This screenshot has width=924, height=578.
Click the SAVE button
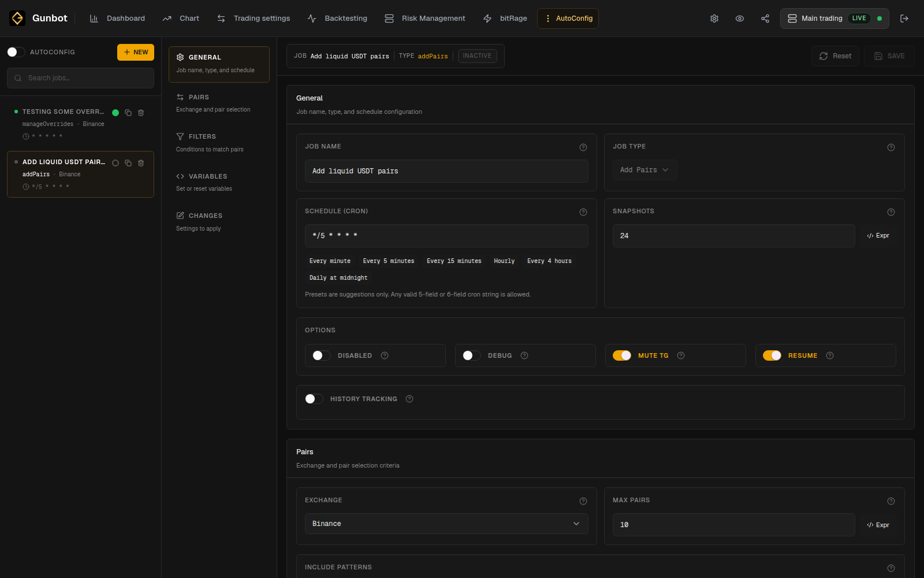click(889, 56)
